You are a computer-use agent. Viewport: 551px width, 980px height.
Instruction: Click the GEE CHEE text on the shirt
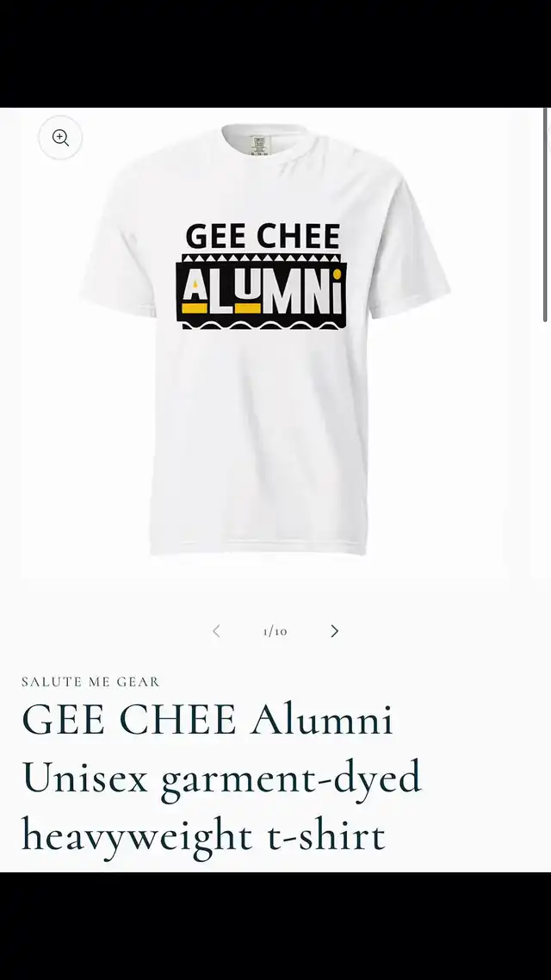[263, 236]
